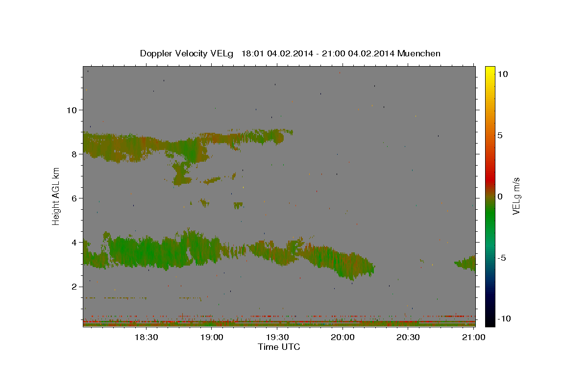Select the '19:30' time axis label
The height and width of the screenshot is (392, 588).
click(277, 337)
